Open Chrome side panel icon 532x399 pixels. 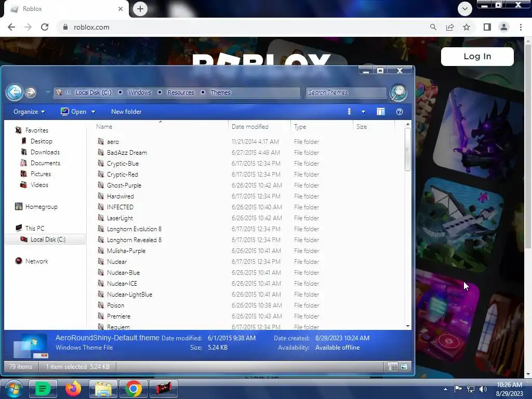[x=487, y=27]
